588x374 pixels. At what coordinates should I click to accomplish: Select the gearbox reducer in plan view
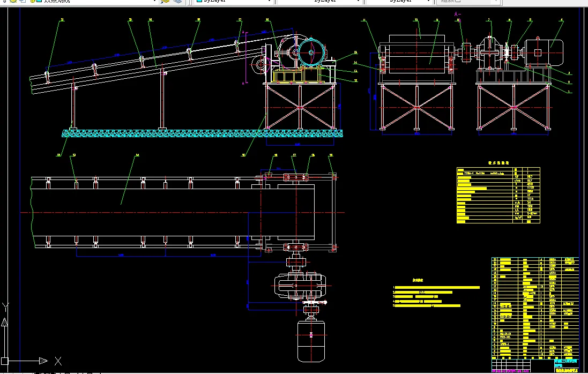300,286
